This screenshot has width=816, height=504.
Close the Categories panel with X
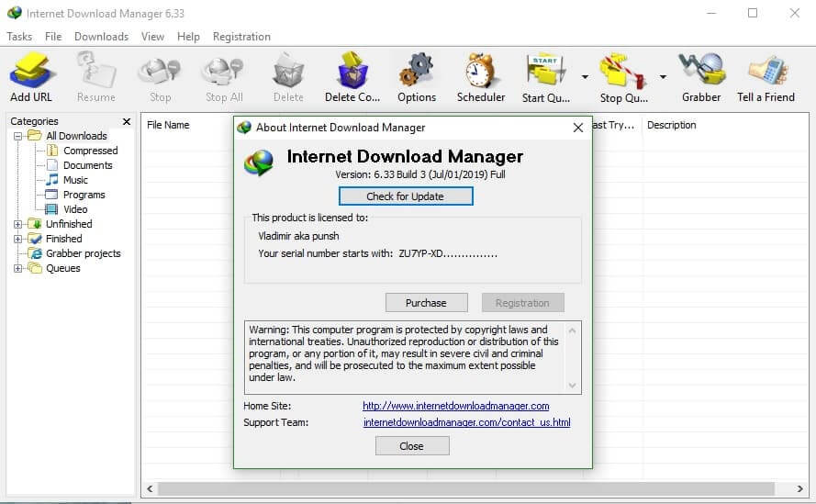point(127,121)
